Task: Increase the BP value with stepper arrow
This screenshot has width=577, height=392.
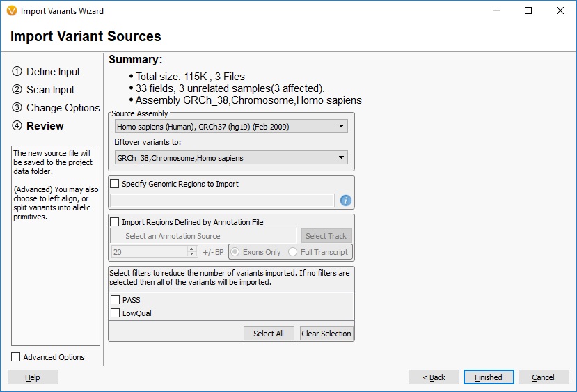Action: coord(191,249)
